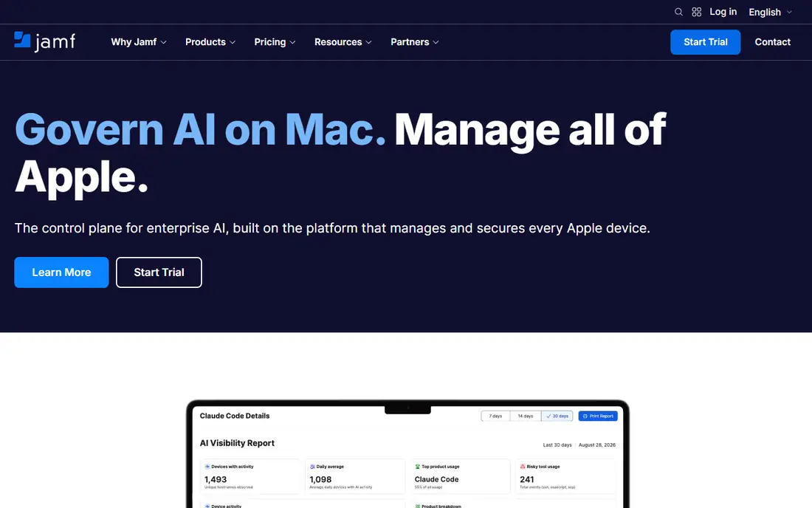Click the Learn More button
This screenshot has width=812, height=508.
tap(61, 272)
